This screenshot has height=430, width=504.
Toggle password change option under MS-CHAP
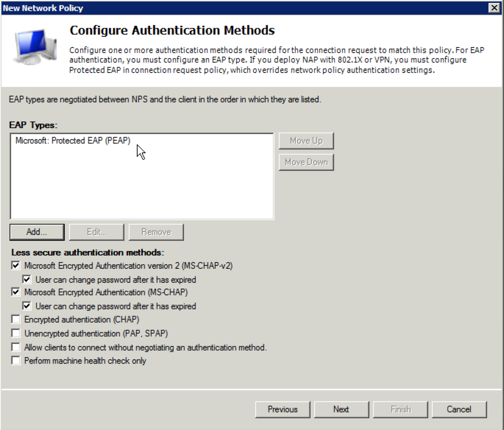(27, 306)
